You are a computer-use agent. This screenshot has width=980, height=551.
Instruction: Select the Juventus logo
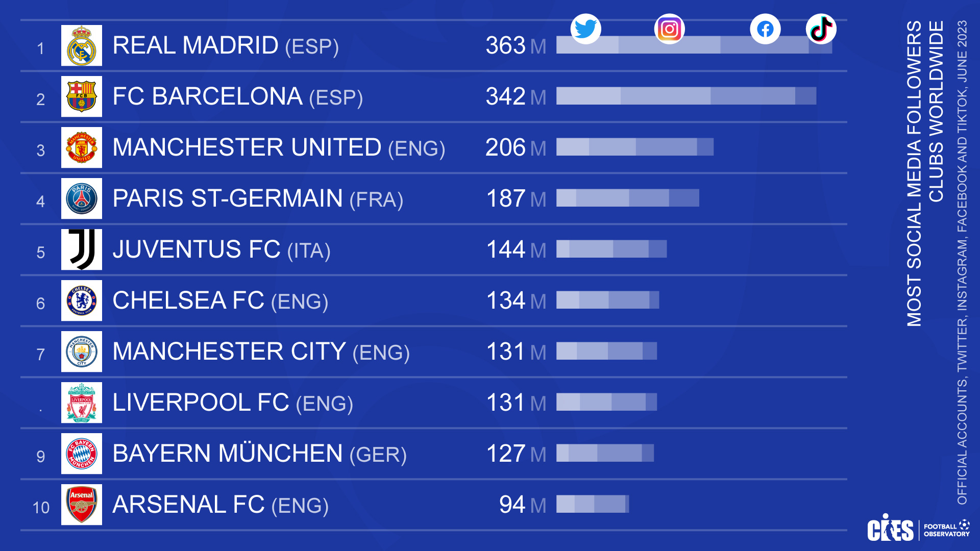pyautogui.click(x=82, y=249)
